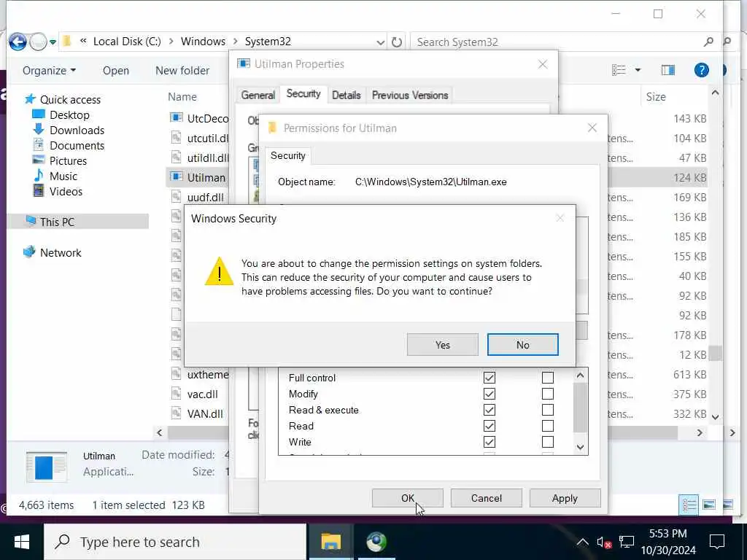Select the VAN.dll file
The height and width of the screenshot is (560, 747).
point(197,414)
